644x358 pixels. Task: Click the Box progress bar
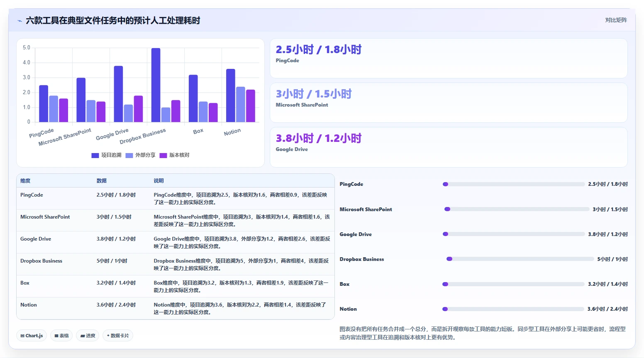point(514,284)
